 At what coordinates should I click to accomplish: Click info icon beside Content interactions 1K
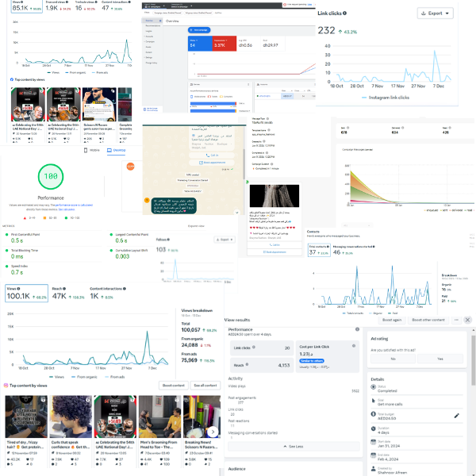point(125,289)
